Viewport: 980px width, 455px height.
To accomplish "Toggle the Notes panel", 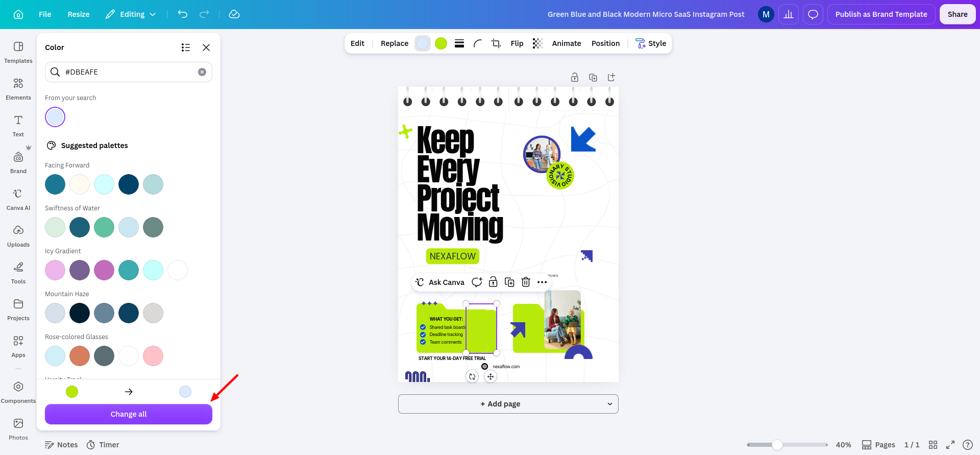I will pos(61,445).
